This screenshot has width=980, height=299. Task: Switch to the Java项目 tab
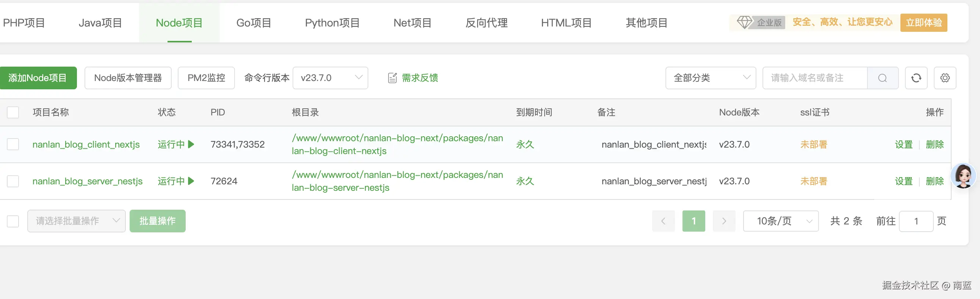coord(100,23)
